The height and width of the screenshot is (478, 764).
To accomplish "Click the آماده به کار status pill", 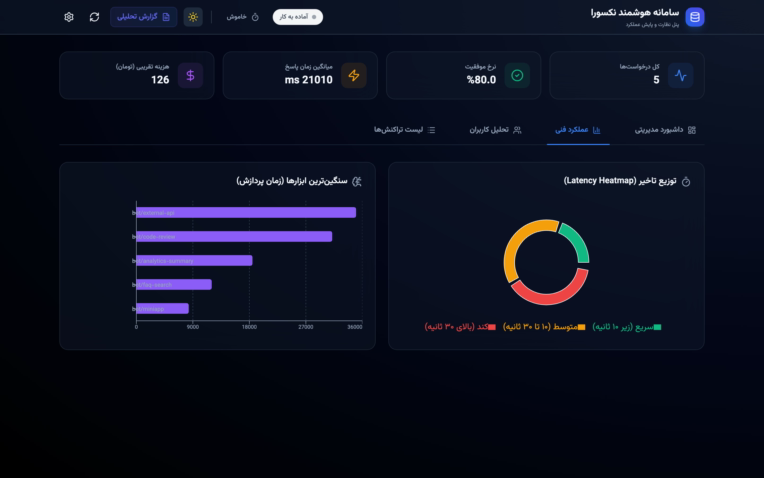I will 298,17.
